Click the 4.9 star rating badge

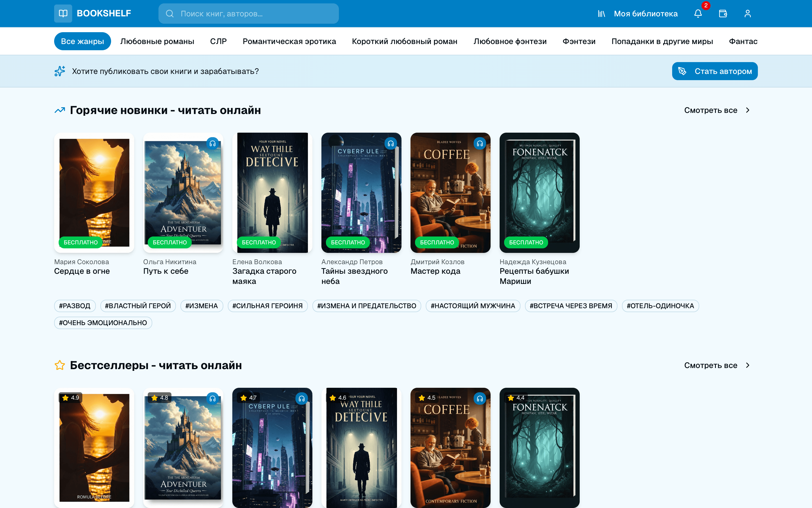pyautogui.click(x=70, y=398)
